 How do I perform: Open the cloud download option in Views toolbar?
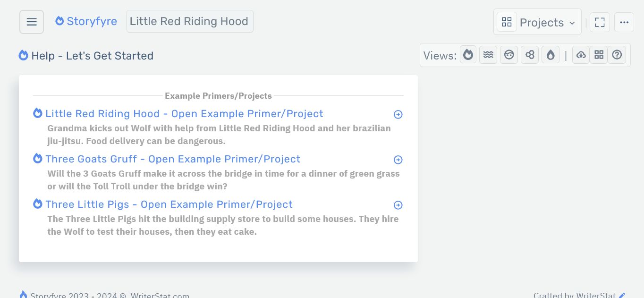(x=581, y=54)
